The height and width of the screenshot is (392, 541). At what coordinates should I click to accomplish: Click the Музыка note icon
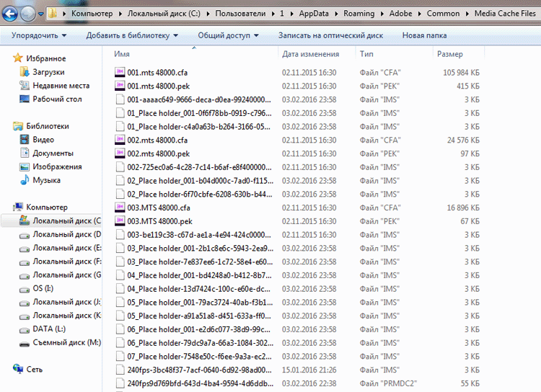tap(25, 179)
